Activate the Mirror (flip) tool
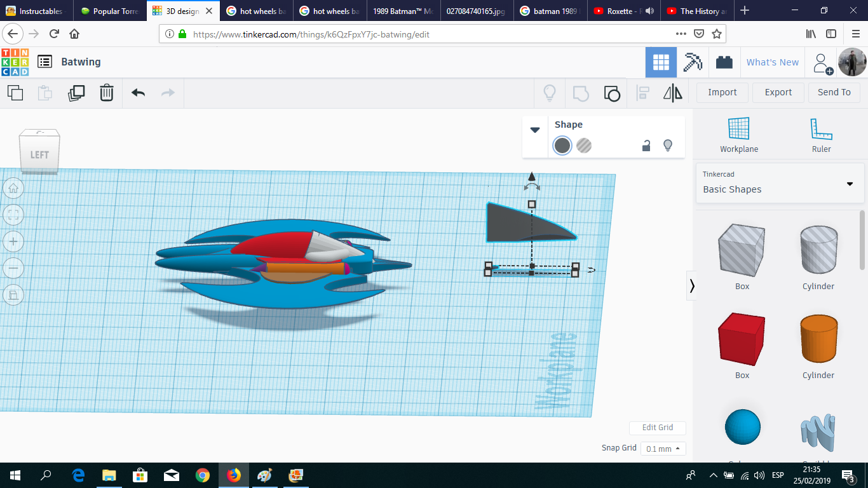868x488 pixels. coord(672,93)
